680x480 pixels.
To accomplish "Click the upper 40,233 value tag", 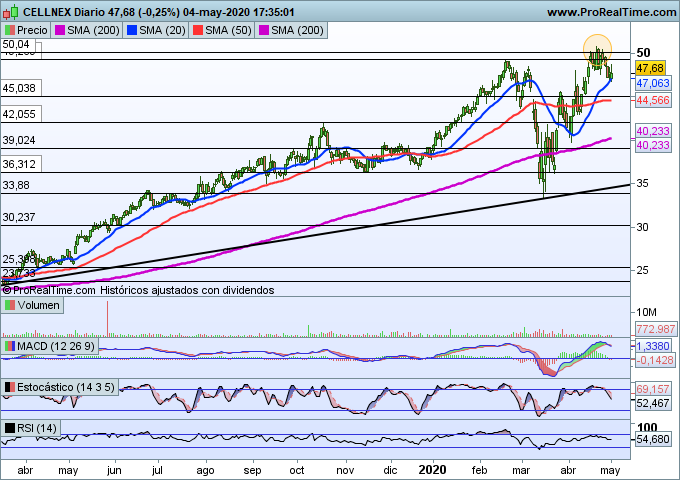I will click(x=653, y=131).
